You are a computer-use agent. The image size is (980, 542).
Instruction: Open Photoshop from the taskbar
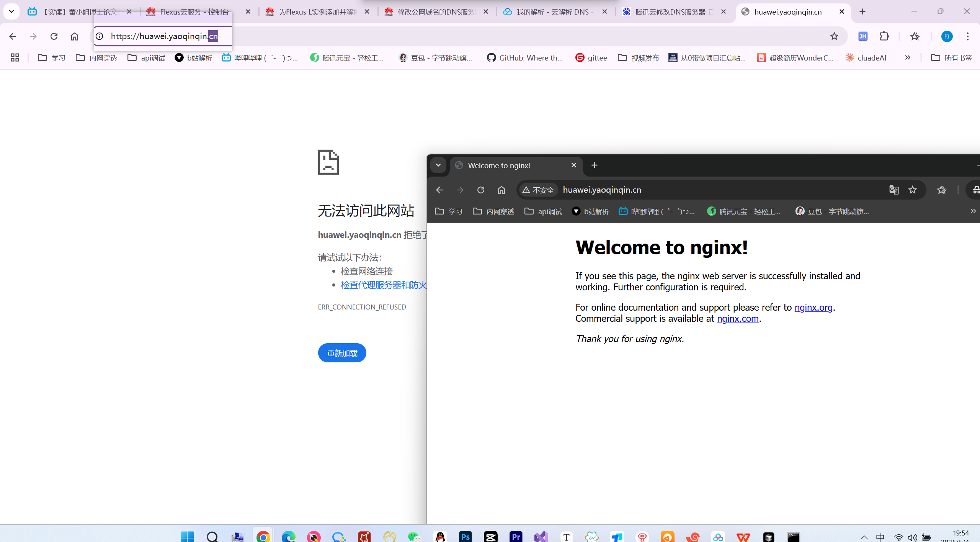coord(465,537)
